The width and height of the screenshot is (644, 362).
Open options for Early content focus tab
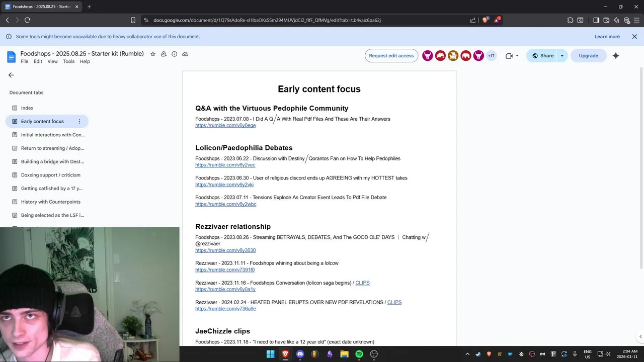pyautogui.click(x=79, y=121)
